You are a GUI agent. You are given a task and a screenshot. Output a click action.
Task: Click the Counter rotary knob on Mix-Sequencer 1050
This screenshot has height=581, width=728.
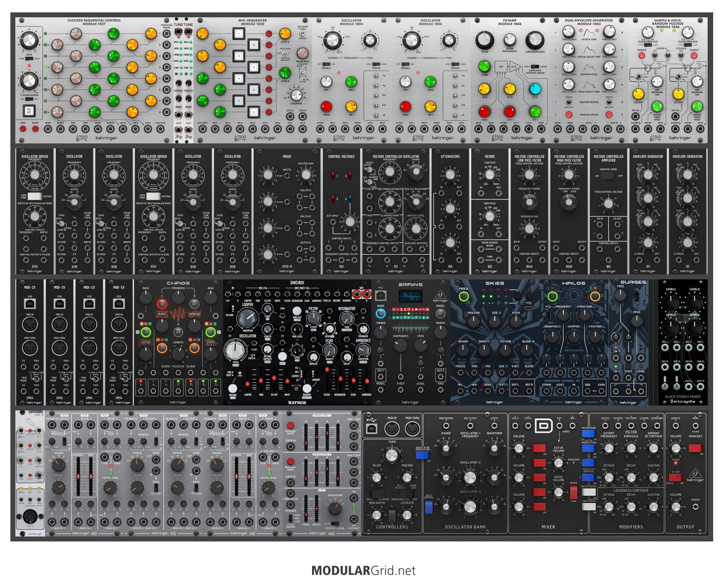[296, 95]
